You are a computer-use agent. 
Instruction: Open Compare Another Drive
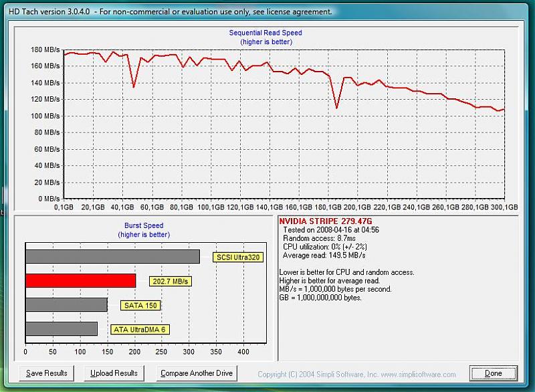coord(197,373)
